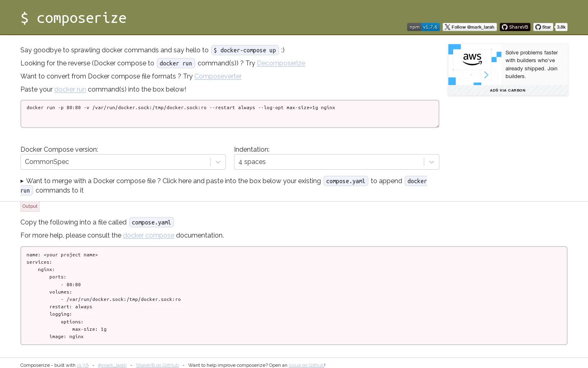Open the issue on Github link
This screenshot has height=368, width=588.
(306, 365)
